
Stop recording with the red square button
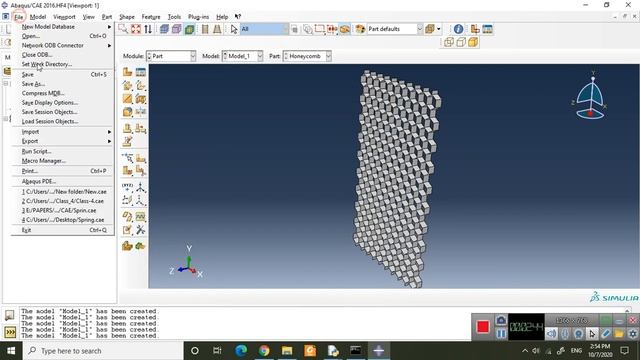tap(483, 327)
